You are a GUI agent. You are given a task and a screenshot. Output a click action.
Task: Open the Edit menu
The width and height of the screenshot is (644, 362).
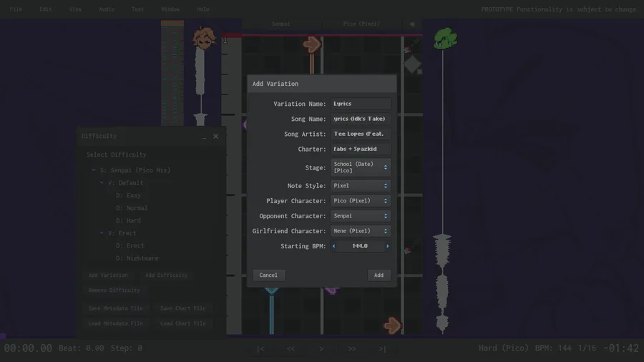(46, 9)
